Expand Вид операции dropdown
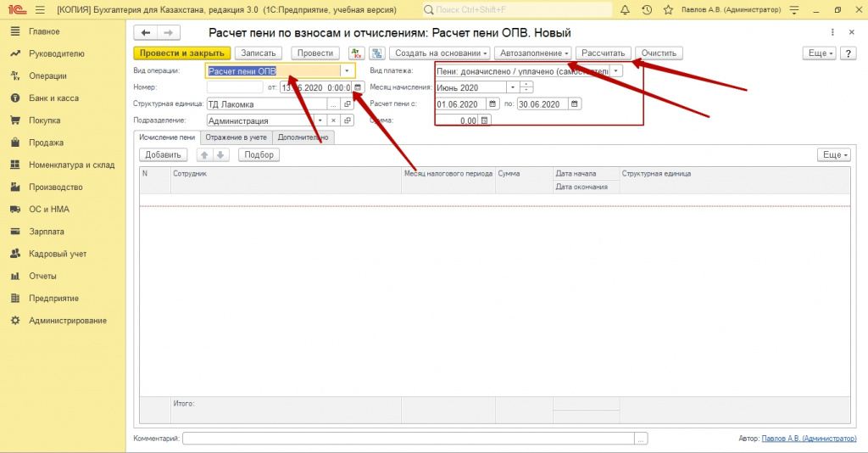The height and width of the screenshot is (453, 868). [x=347, y=71]
